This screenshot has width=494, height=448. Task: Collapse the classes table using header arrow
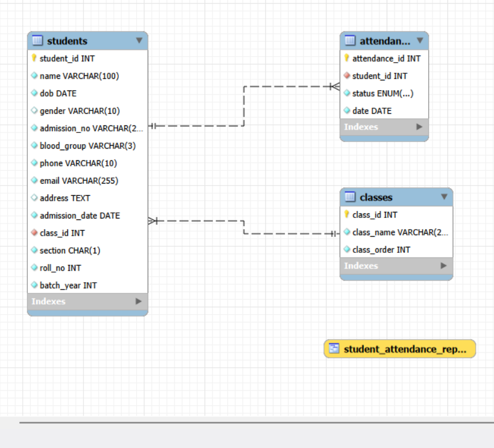click(x=444, y=197)
